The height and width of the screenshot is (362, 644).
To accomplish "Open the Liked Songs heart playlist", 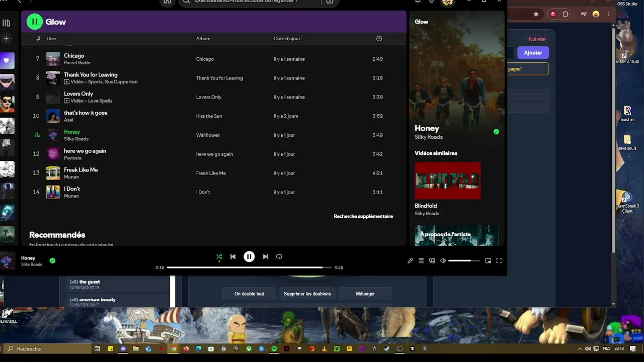I will pos(7,60).
